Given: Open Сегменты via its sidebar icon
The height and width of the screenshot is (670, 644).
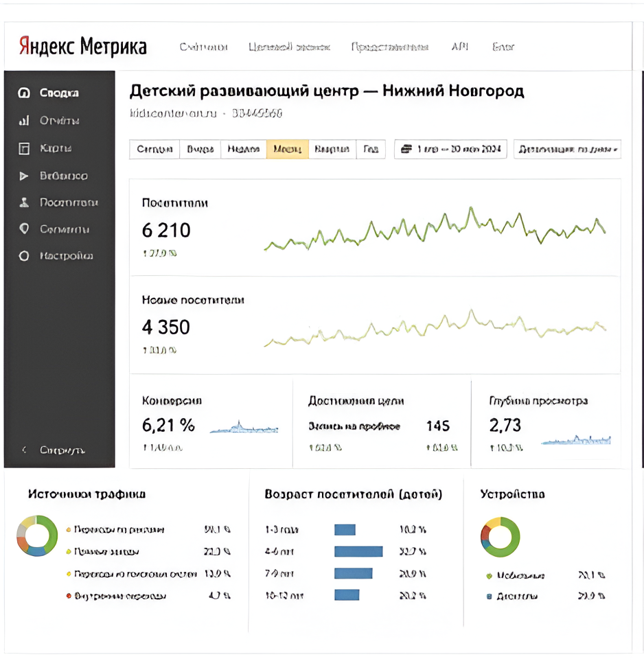Looking at the screenshot, I should (24, 229).
